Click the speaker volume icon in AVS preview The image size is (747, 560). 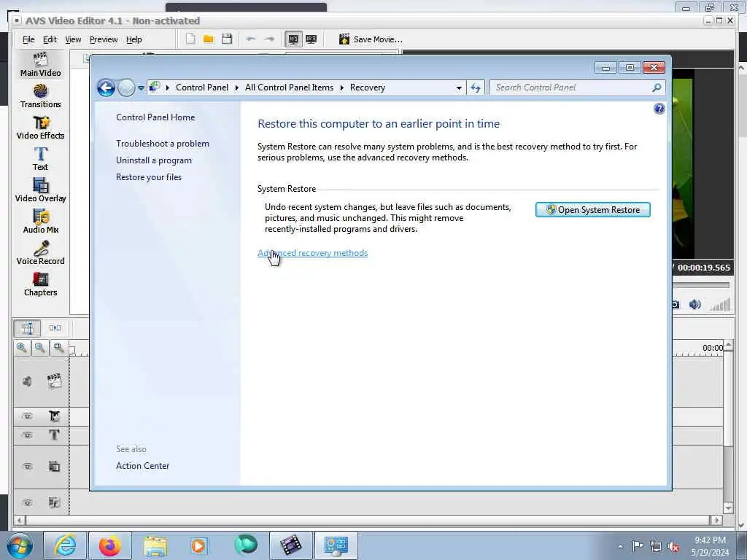(695, 304)
